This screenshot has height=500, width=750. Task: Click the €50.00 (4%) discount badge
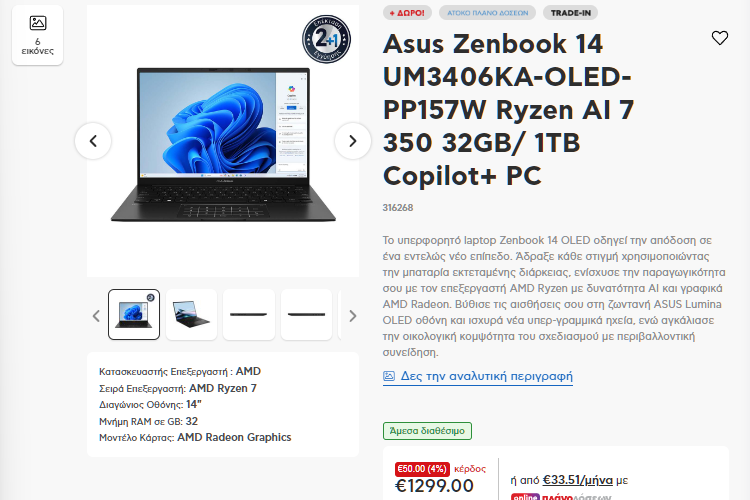[x=422, y=469]
